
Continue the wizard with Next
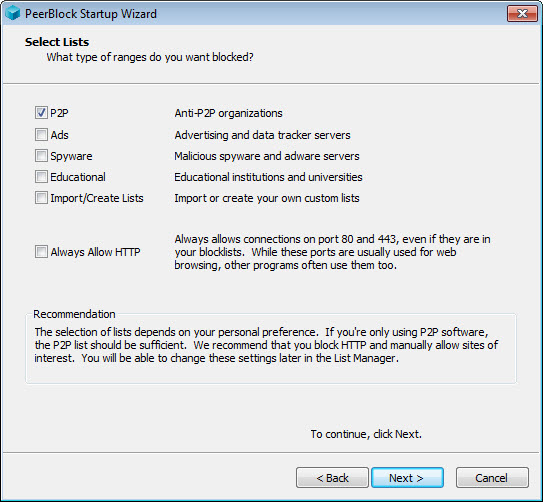click(x=407, y=478)
